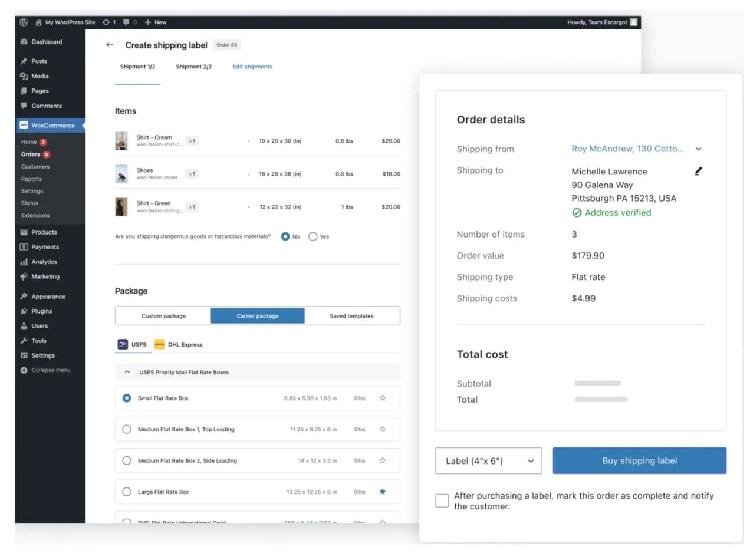
Task: Click Shoes product thumbnail
Action: click(x=121, y=174)
